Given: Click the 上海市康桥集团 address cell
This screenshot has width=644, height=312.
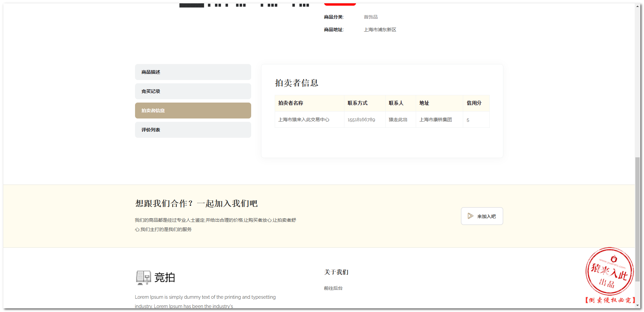Looking at the screenshot, I should click(x=435, y=120).
